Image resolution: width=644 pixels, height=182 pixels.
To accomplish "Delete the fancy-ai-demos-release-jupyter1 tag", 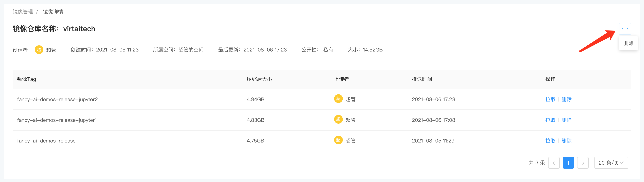I will tap(566, 120).
